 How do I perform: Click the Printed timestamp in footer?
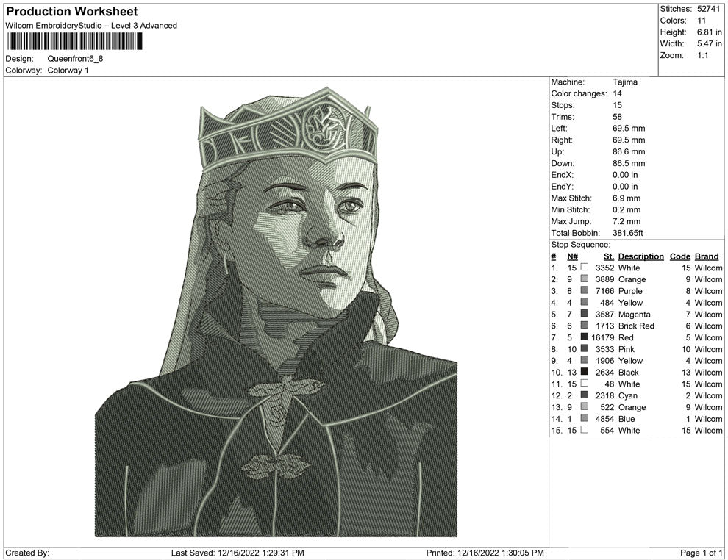click(485, 553)
